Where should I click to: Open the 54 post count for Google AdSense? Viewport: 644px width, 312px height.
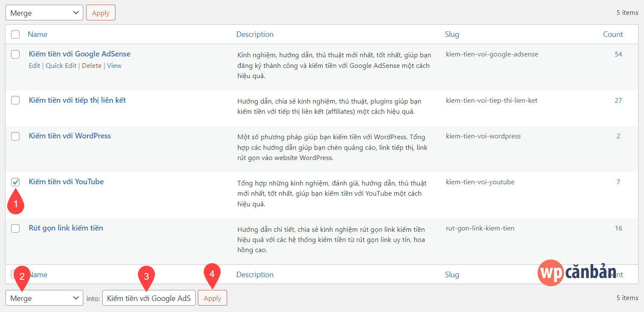point(618,54)
